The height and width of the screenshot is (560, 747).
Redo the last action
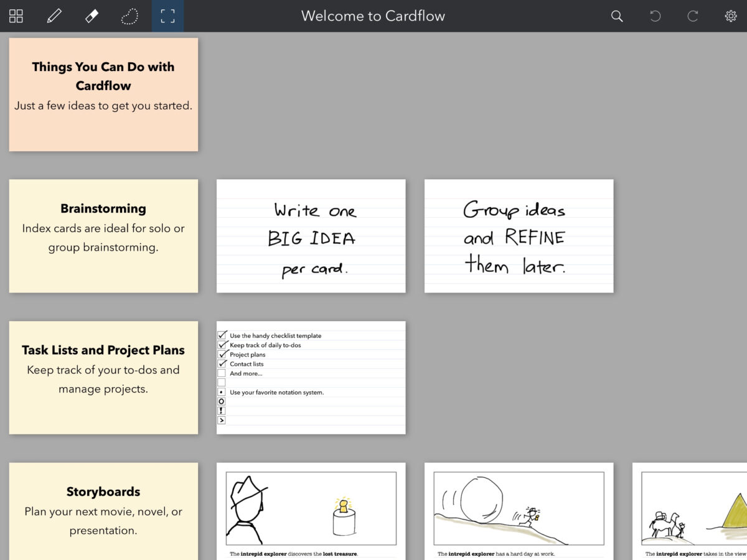pos(692,16)
